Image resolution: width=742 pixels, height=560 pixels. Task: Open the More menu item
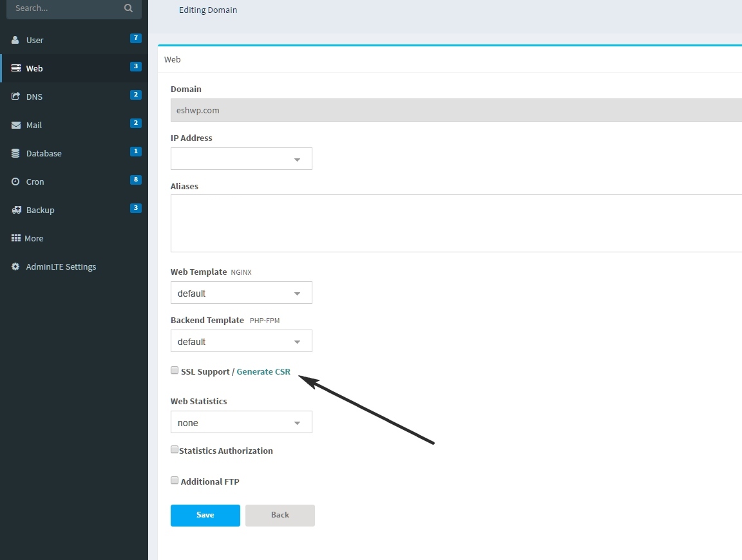pyautogui.click(x=33, y=238)
